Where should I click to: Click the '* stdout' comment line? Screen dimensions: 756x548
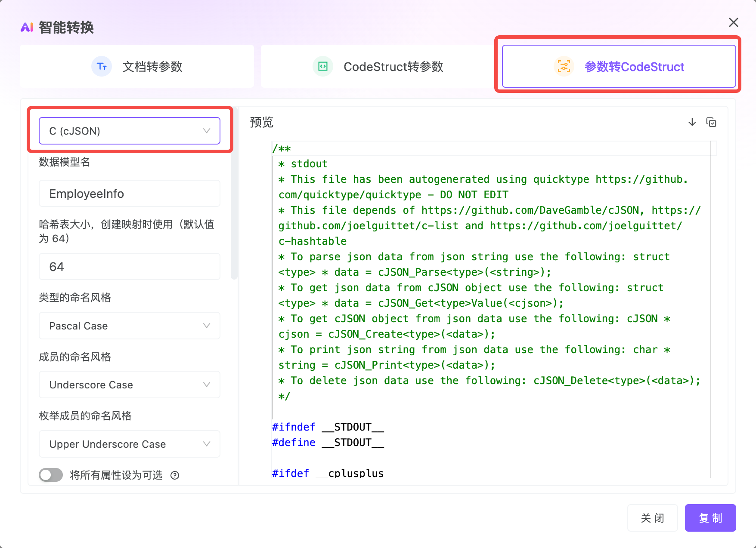click(303, 164)
